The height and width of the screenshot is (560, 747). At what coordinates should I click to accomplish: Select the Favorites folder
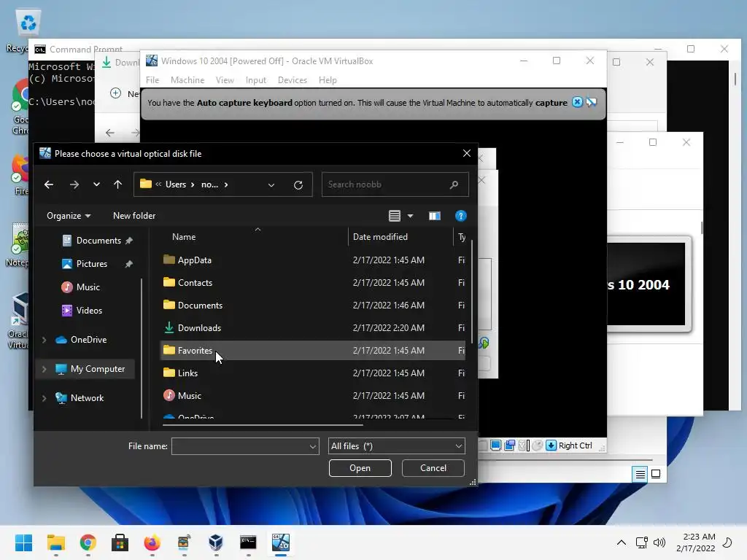tap(312, 351)
